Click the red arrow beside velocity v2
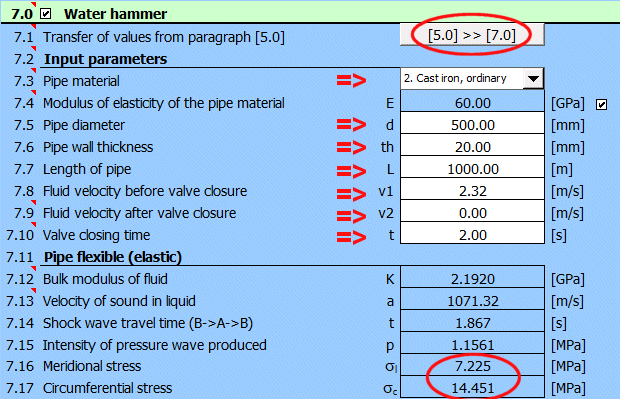Screen dimensions: 620x399 tap(352, 216)
